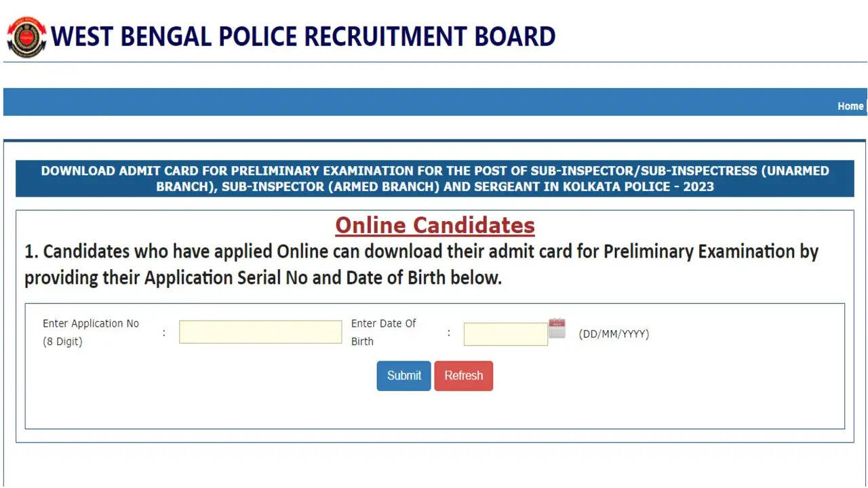The width and height of the screenshot is (868, 488).
Task: Select the Date of Birth input field
Action: (x=505, y=334)
